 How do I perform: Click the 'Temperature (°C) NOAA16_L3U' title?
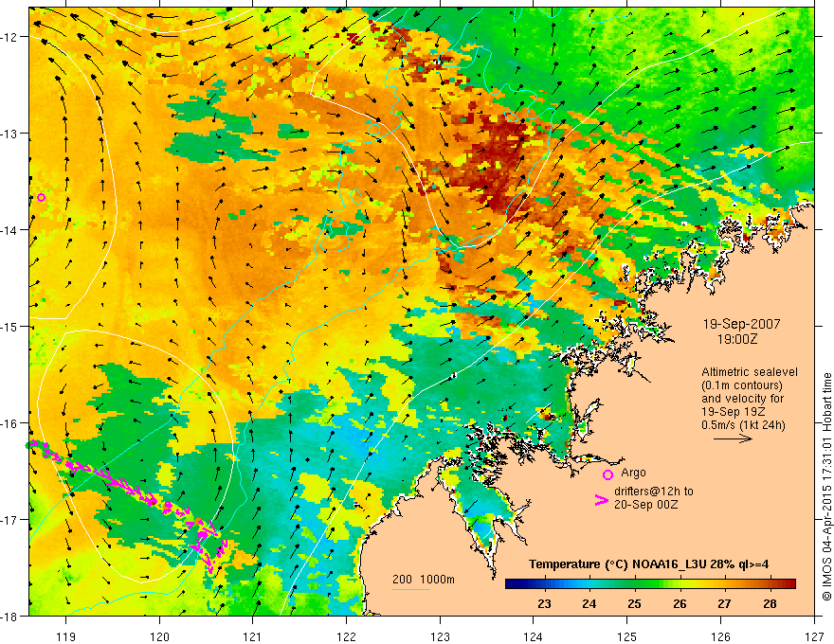pyautogui.click(x=618, y=564)
